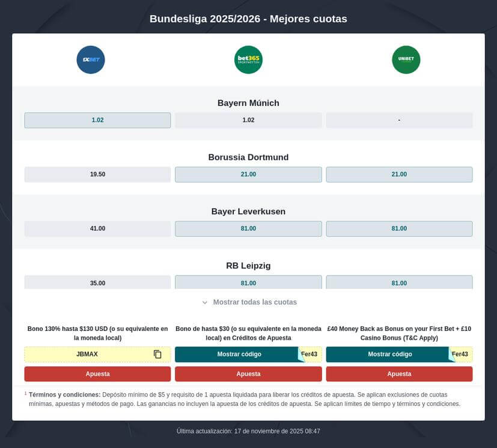
Task: Click the bet365 Sportwetten logo icon
Action: pyautogui.click(x=248, y=59)
